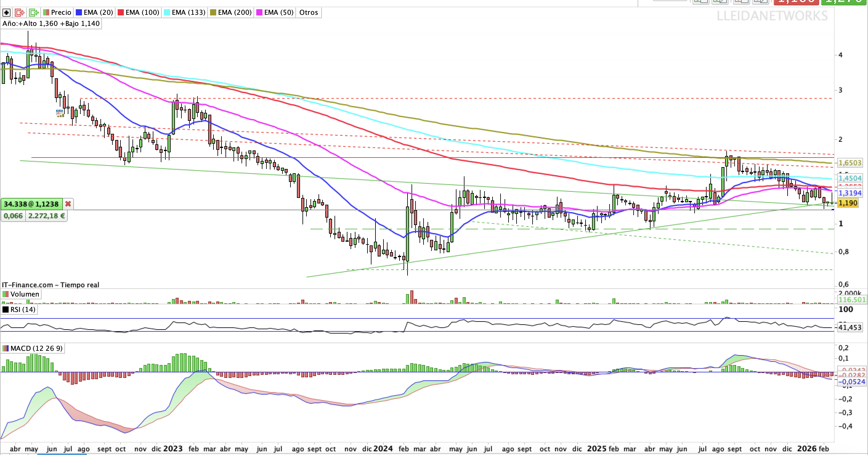Screen dimensions: 868x455
Task: Click the black RSI (14) indicator icon
Action: coord(6,309)
